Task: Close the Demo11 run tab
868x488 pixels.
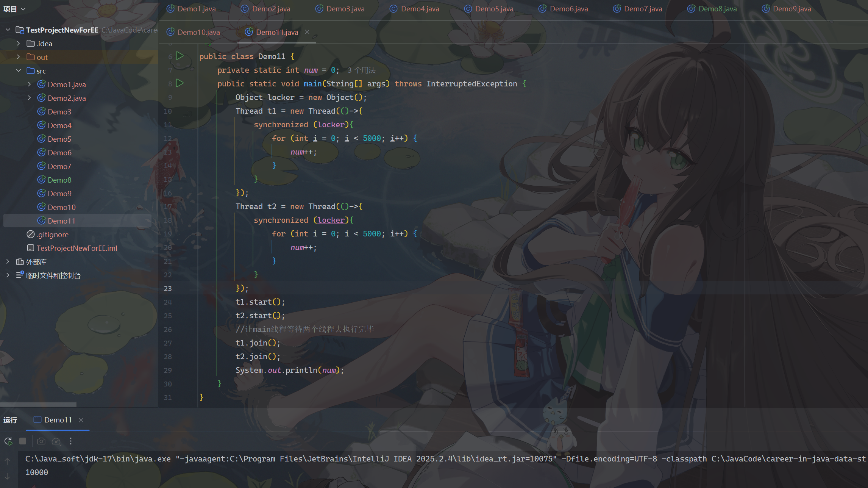Action: coord(81,420)
